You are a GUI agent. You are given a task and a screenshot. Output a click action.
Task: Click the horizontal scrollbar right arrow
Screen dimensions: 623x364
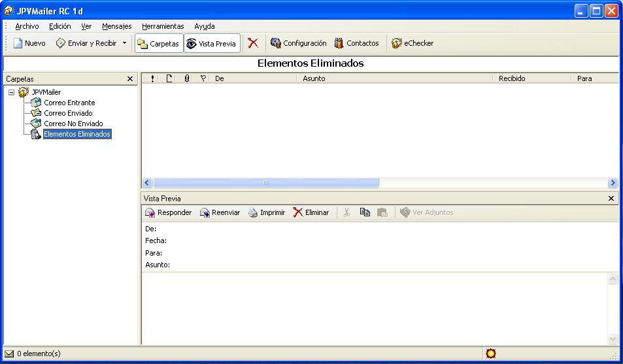pos(613,183)
